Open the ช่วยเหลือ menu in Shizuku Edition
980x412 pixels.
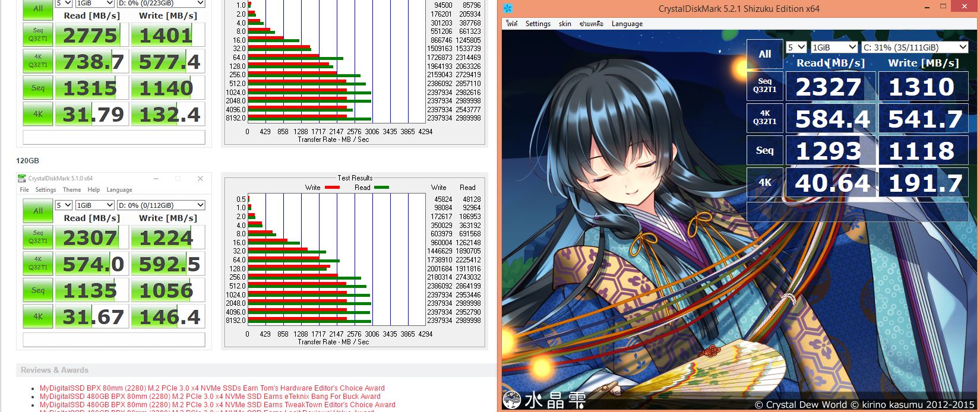pyautogui.click(x=592, y=24)
